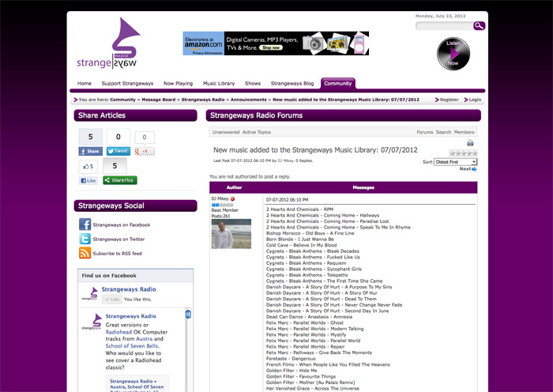The height and width of the screenshot is (392, 553).
Task: Click the Facebook Share button
Action: (x=90, y=151)
